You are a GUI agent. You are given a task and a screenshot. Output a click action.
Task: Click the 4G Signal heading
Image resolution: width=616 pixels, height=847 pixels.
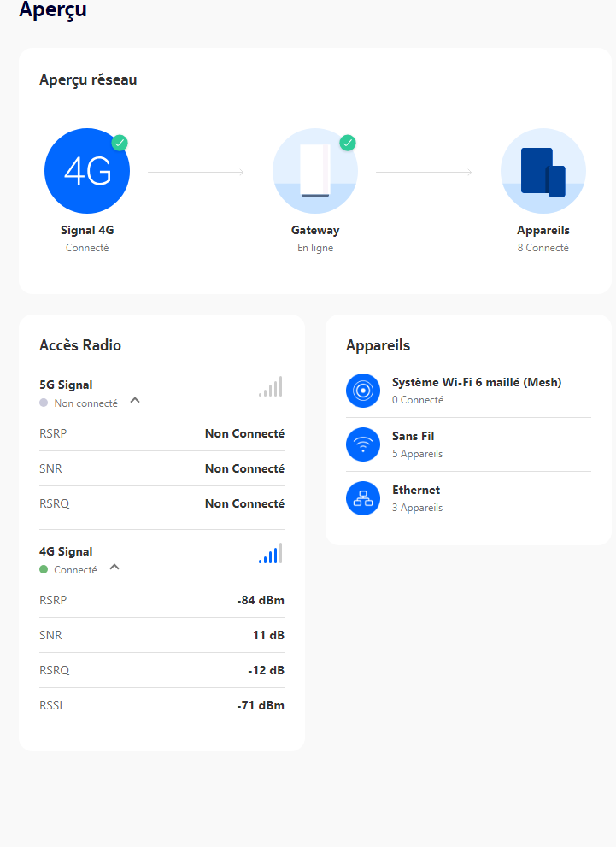(66, 551)
